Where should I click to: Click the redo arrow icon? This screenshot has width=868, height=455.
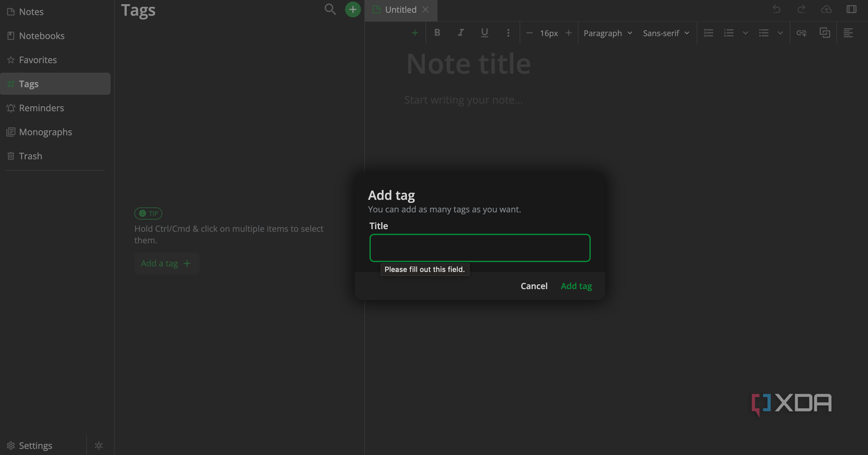point(801,9)
